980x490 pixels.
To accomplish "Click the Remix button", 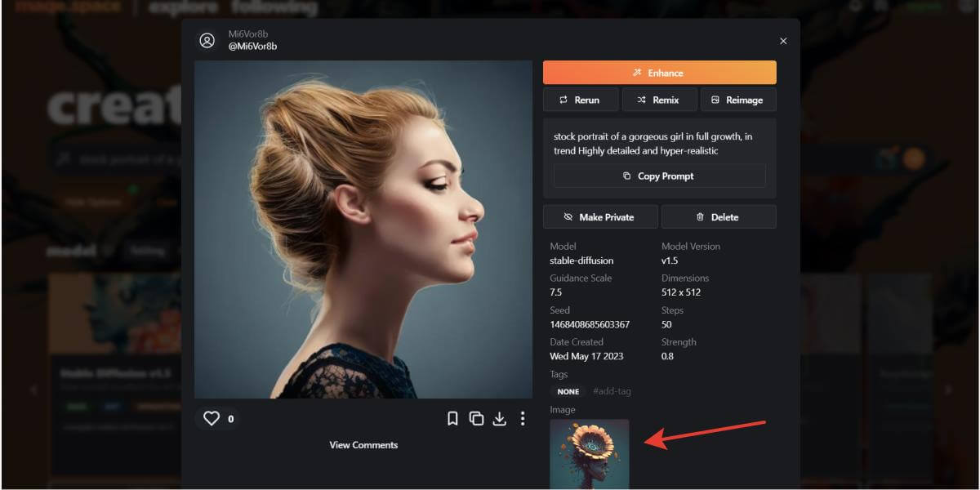I will (659, 100).
